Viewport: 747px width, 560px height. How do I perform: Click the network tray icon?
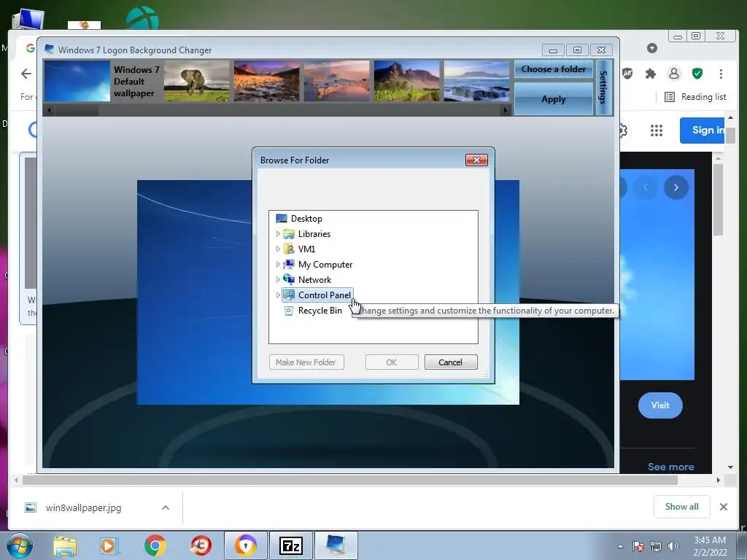click(656, 546)
